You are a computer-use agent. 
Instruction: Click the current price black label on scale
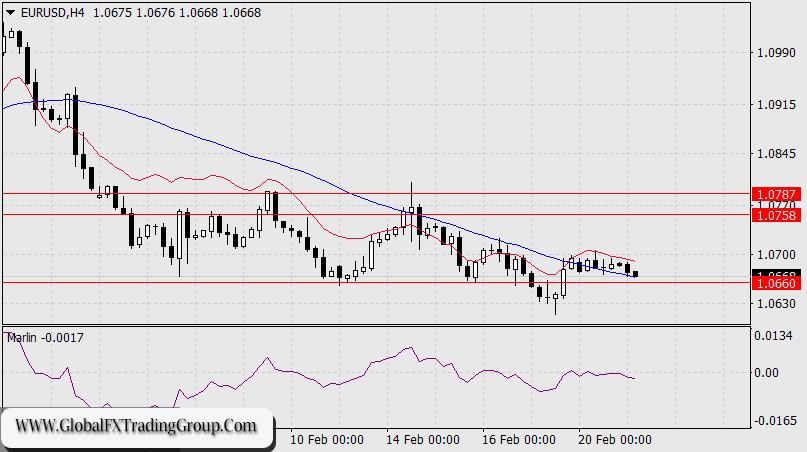777,273
